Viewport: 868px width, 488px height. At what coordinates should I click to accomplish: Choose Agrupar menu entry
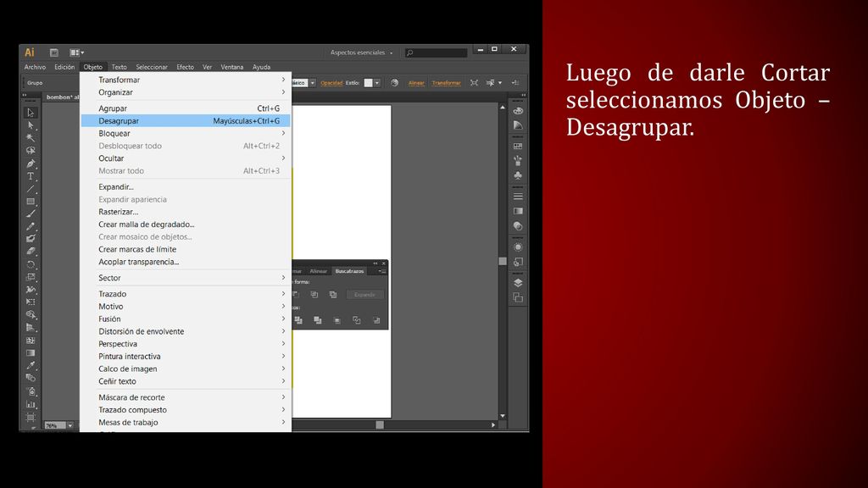(186, 108)
